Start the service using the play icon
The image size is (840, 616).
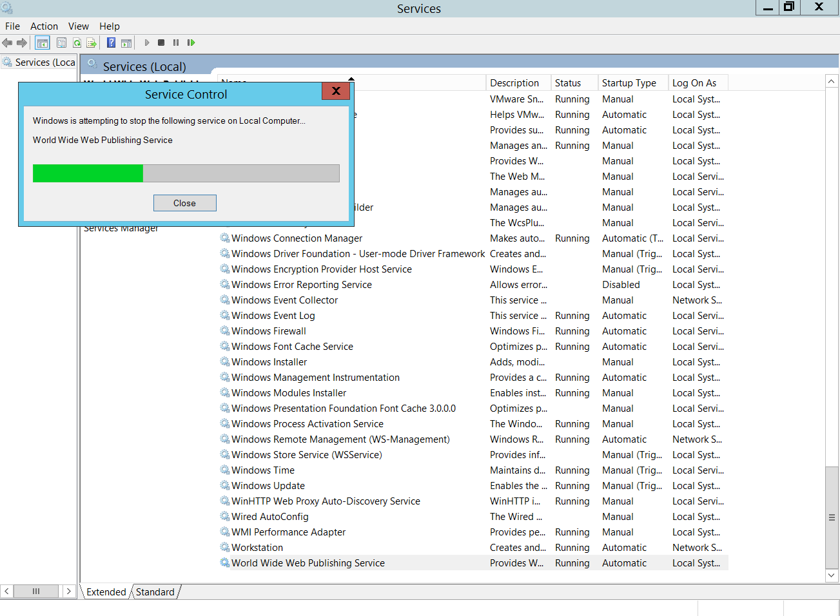pos(147,43)
